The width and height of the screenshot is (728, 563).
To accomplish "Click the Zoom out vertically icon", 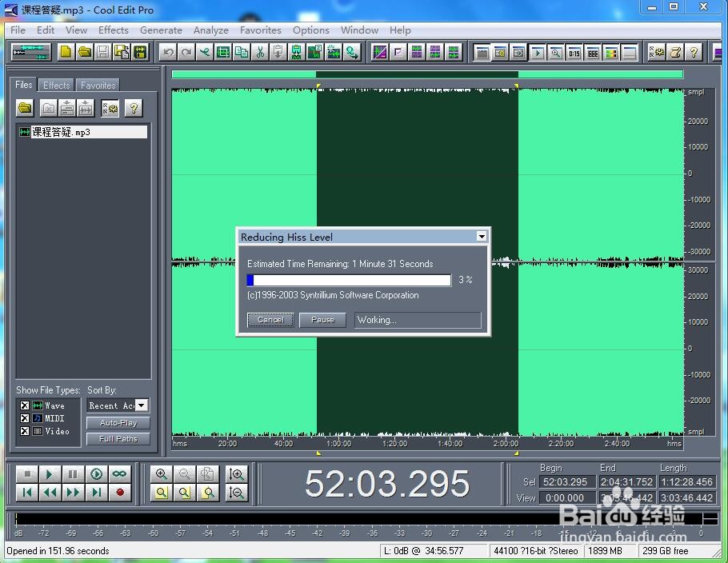I will (x=236, y=493).
